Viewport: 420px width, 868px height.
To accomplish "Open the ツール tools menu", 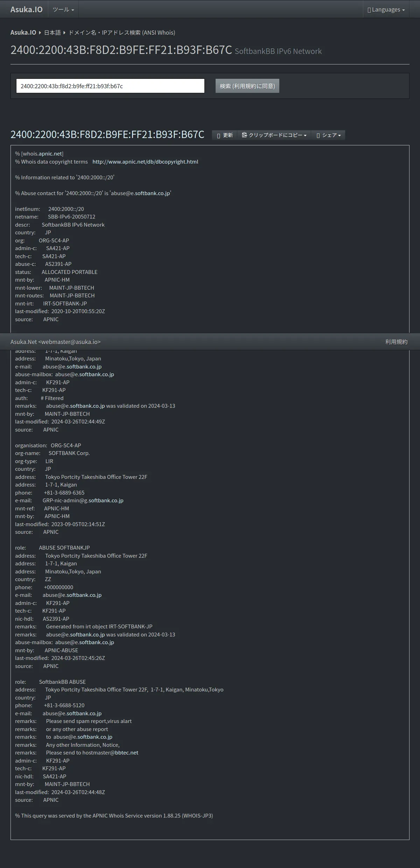I will 63,9.
